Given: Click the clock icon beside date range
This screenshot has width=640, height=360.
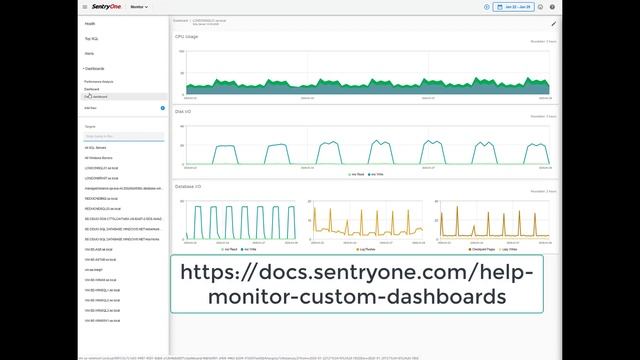Looking at the screenshot, I should [x=487, y=7].
